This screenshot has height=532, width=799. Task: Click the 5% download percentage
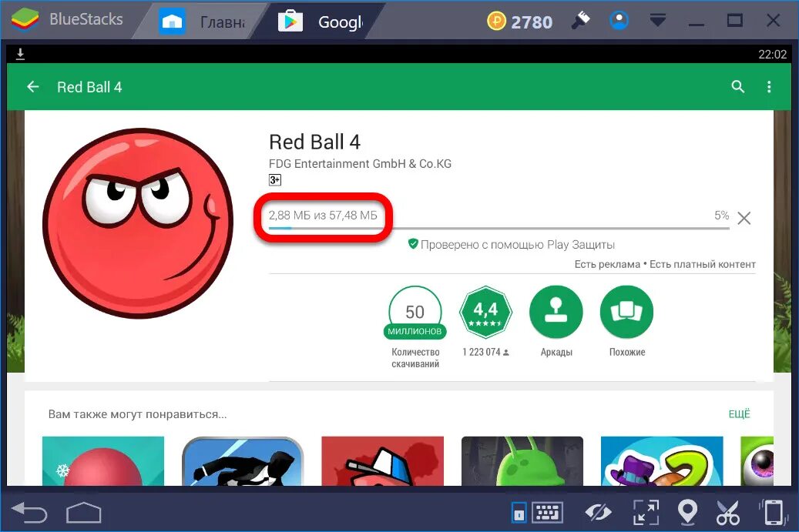coord(721,216)
